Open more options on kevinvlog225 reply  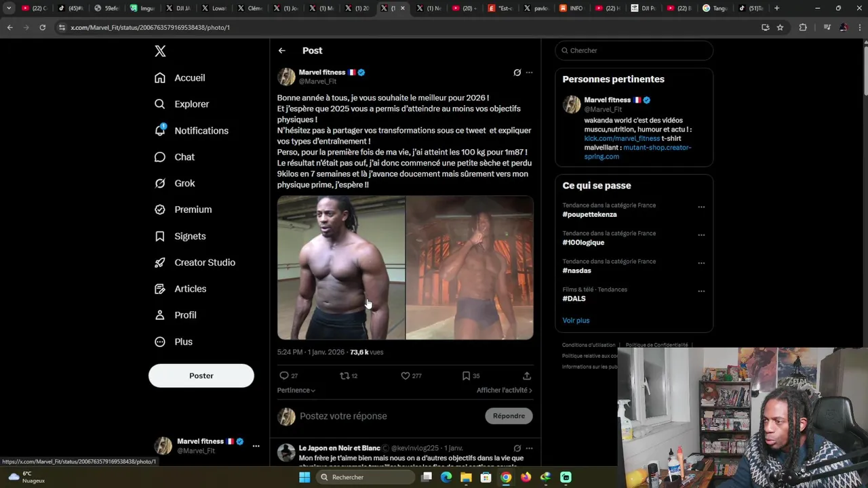pyautogui.click(x=530, y=449)
